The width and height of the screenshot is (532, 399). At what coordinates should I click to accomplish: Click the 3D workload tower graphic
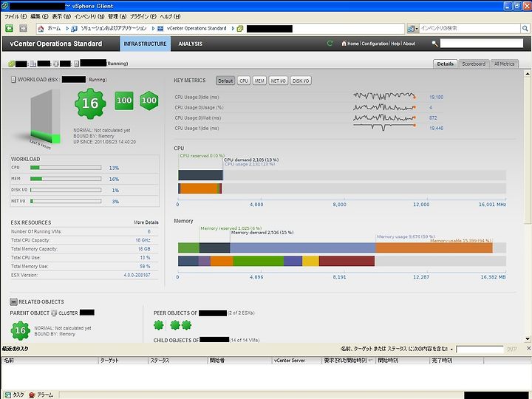[45, 117]
